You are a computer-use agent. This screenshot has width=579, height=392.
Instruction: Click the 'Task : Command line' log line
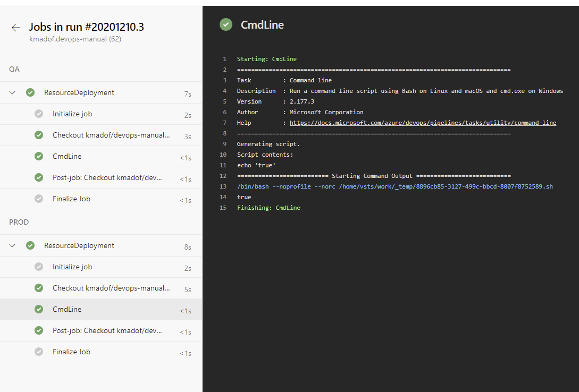coord(284,80)
